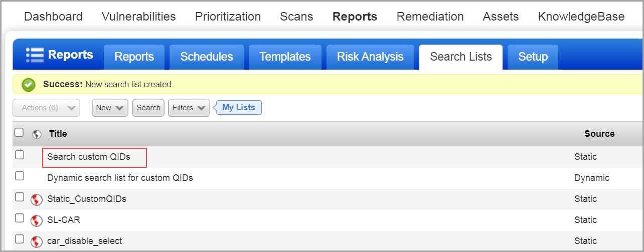Image resolution: width=644 pixels, height=252 pixels.
Task: Go to Vulnerabilities in the top menu
Action: click(x=138, y=17)
